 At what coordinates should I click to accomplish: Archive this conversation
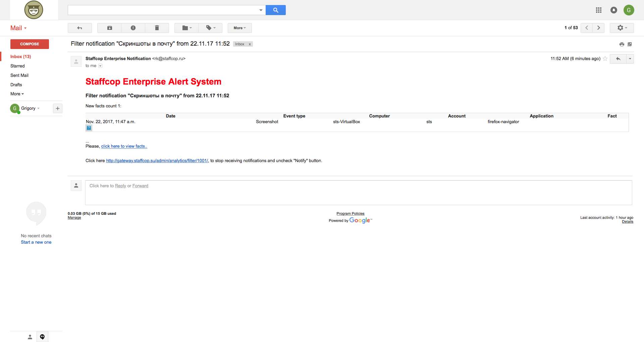(x=109, y=28)
